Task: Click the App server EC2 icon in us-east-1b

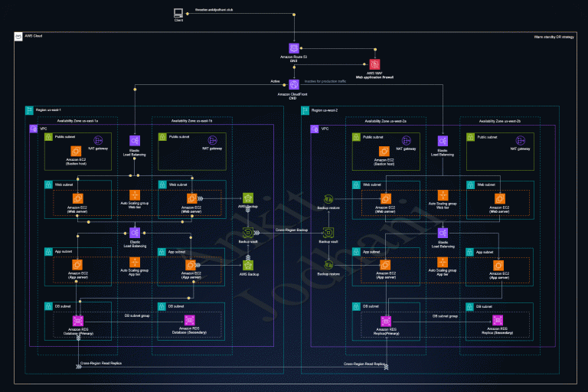Action: coord(191,265)
